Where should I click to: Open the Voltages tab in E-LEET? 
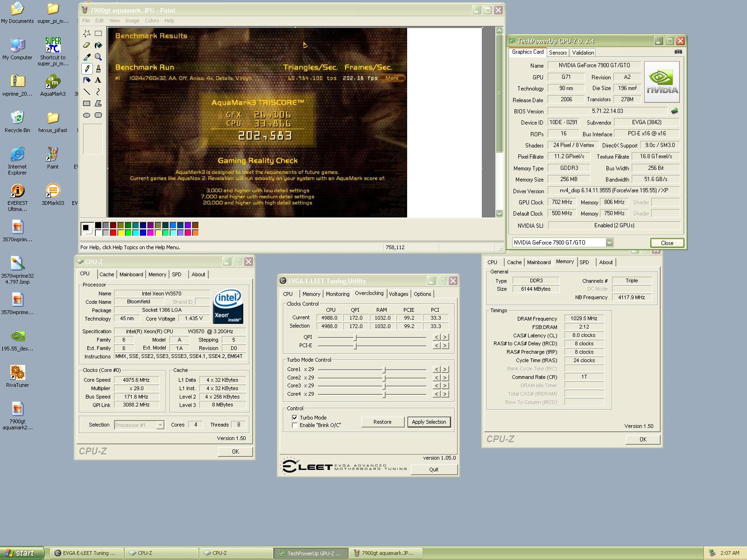398,294
